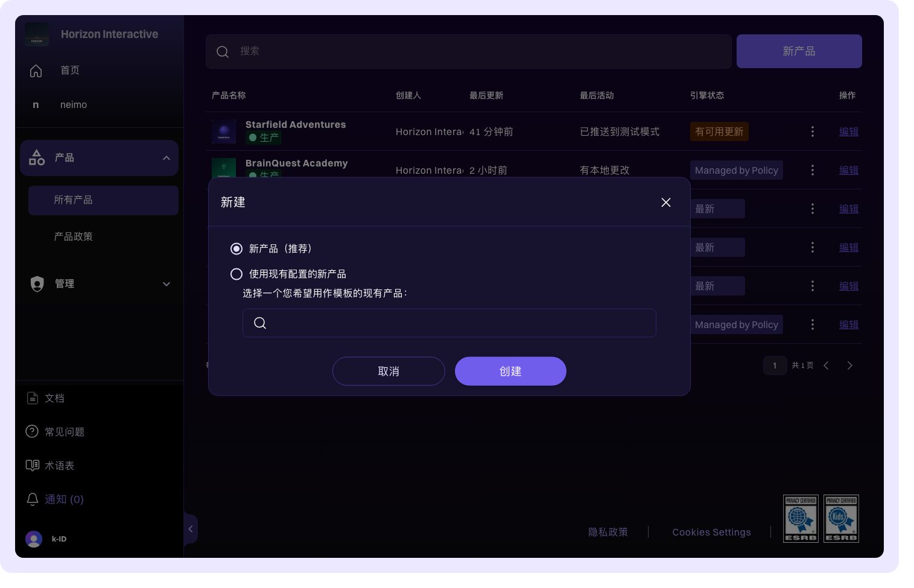Close the 新建 dialog with the X
This screenshot has width=914, height=588.
coord(666,203)
